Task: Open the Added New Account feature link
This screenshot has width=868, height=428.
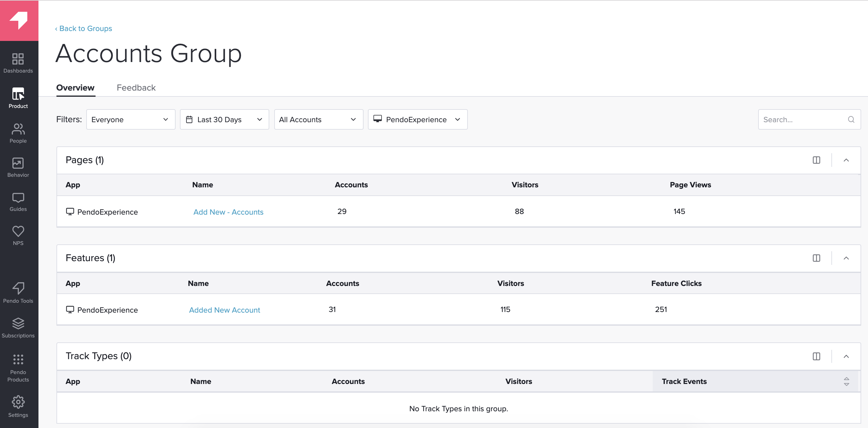Action: 224,310
